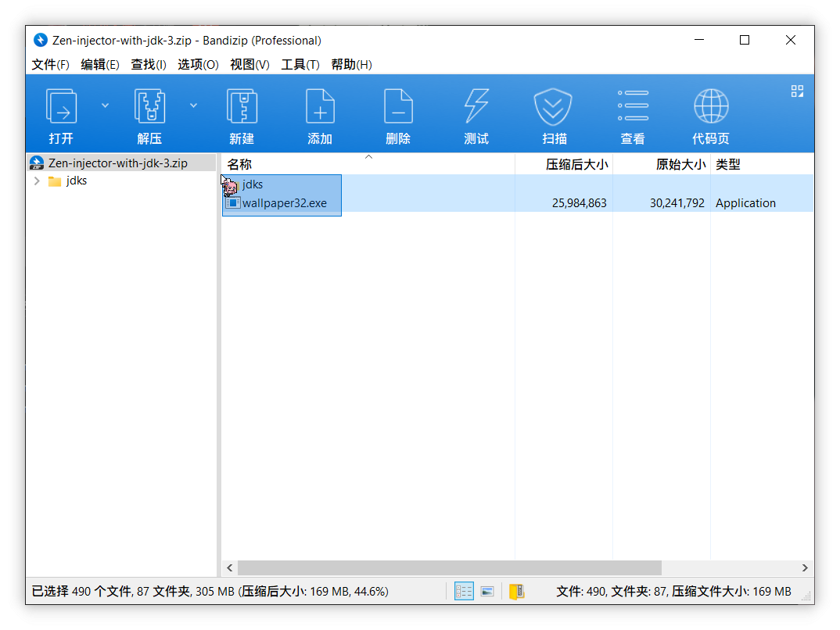Maximize the Bandizip window
The height and width of the screenshot is (630, 840).
[x=745, y=40]
